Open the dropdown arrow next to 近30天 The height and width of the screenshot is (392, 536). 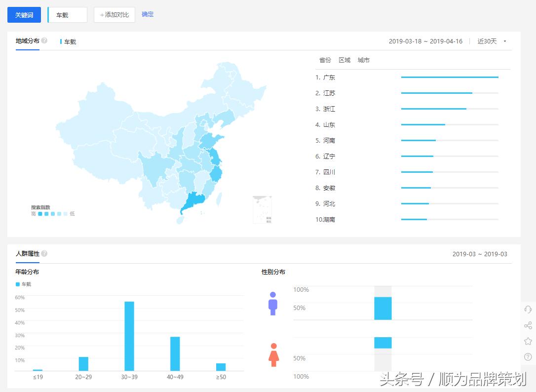[x=504, y=41]
